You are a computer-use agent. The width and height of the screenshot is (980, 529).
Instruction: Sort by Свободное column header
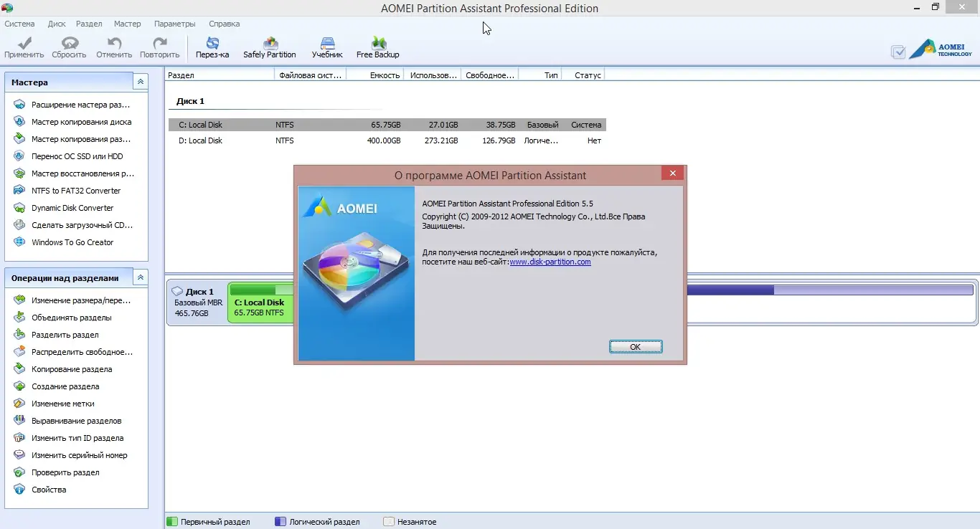tap(490, 75)
